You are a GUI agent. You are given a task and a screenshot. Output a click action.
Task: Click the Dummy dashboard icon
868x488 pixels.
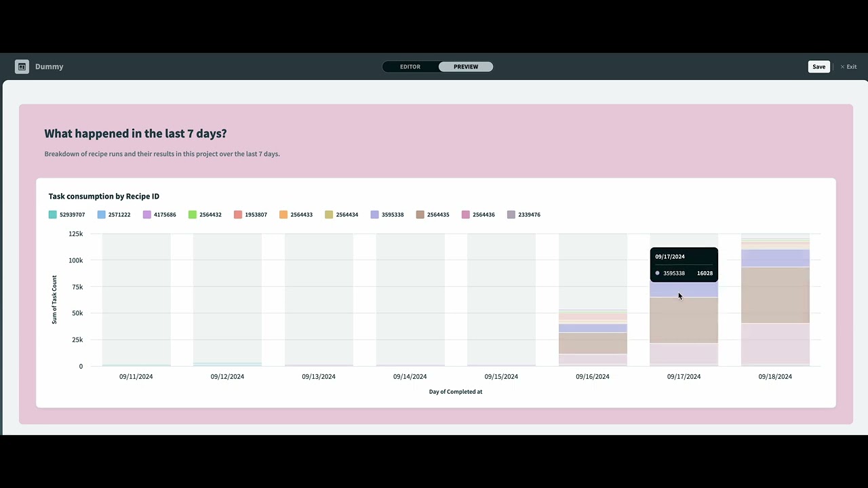pos(22,66)
